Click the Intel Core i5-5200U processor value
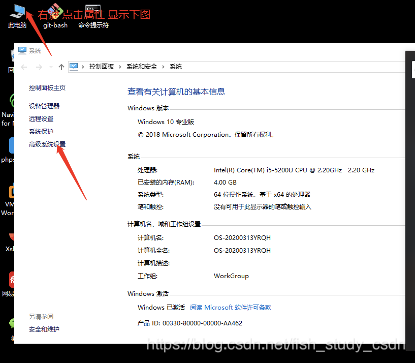This screenshot has width=415, height=363. click(294, 170)
